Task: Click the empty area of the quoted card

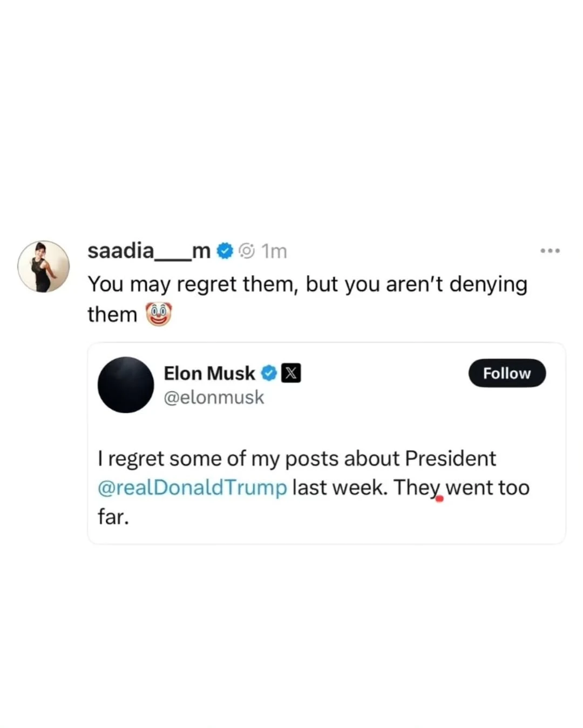Action: (x=378, y=416)
